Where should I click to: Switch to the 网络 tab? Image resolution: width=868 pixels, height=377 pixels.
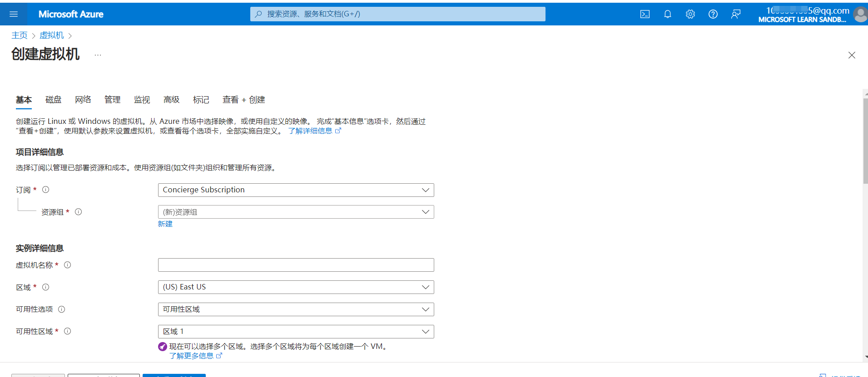click(x=83, y=100)
